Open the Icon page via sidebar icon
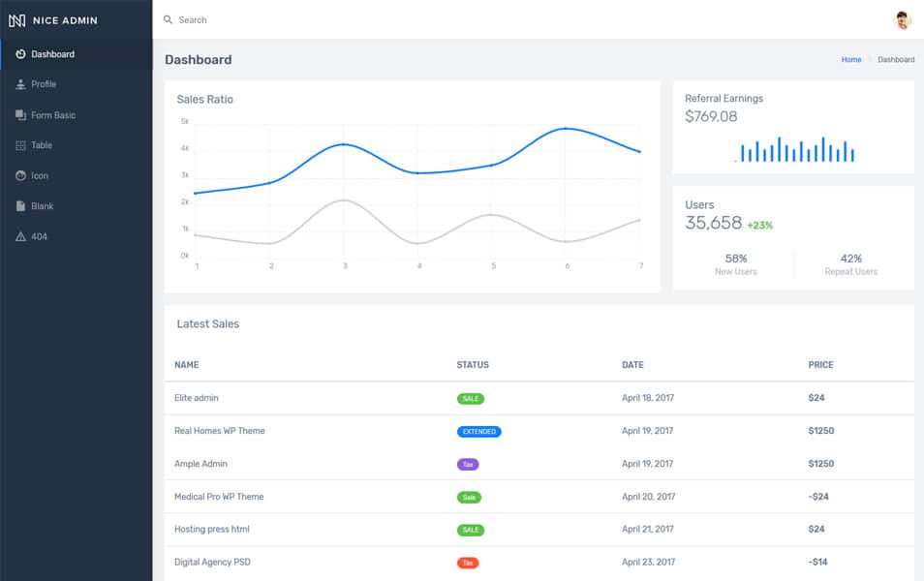Image resolution: width=924 pixels, height=581 pixels. point(22,175)
